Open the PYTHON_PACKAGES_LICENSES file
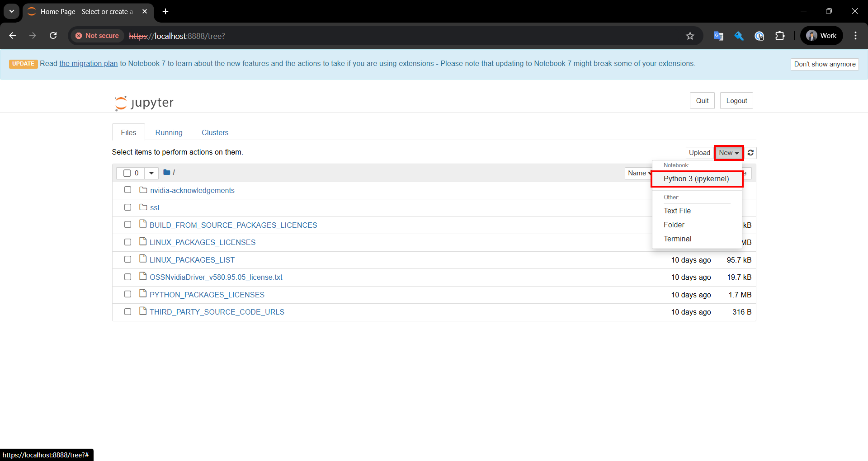Viewport: 868px width, 461px height. pos(207,295)
